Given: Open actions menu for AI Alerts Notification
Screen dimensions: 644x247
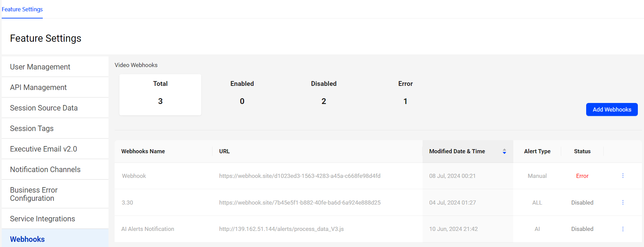Looking at the screenshot, I should point(622,229).
